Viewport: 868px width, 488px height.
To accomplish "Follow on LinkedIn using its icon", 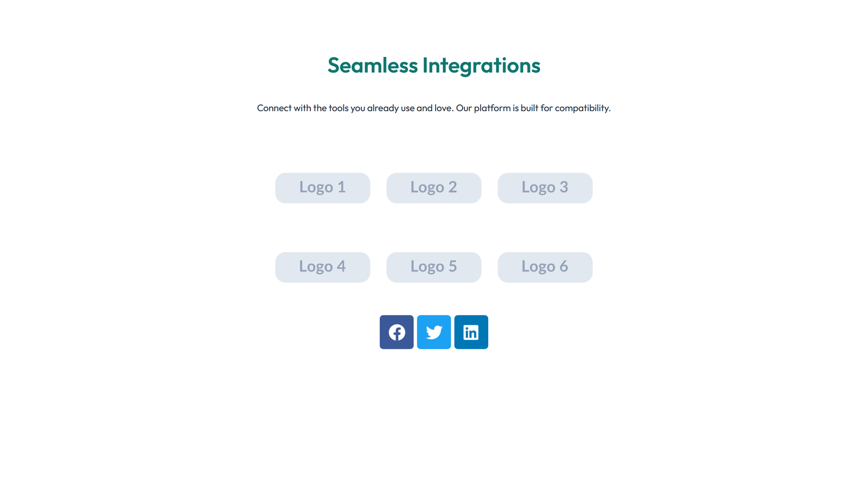I will click(x=471, y=332).
